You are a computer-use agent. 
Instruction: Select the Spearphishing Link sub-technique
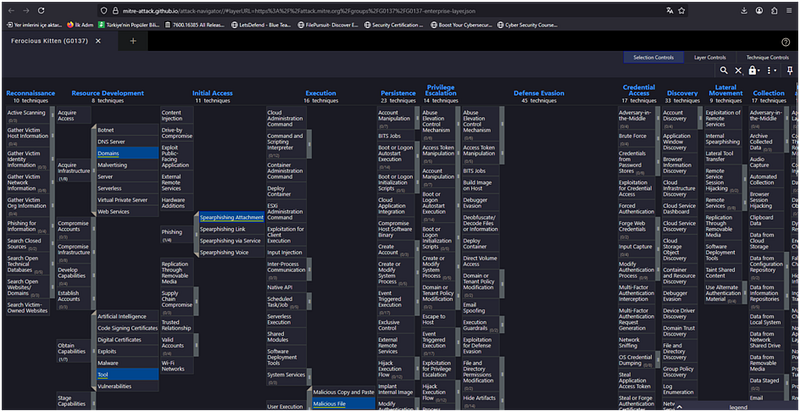click(x=232, y=229)
